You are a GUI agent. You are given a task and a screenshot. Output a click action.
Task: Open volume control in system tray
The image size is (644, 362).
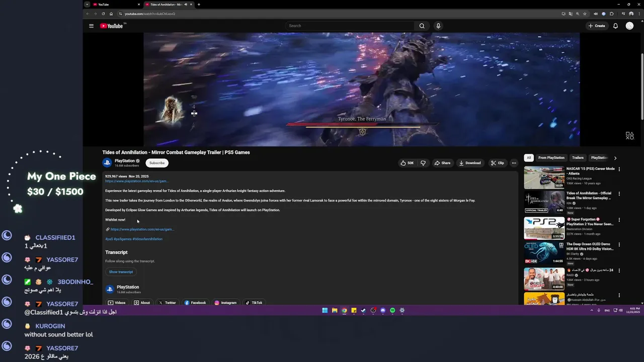621,310
